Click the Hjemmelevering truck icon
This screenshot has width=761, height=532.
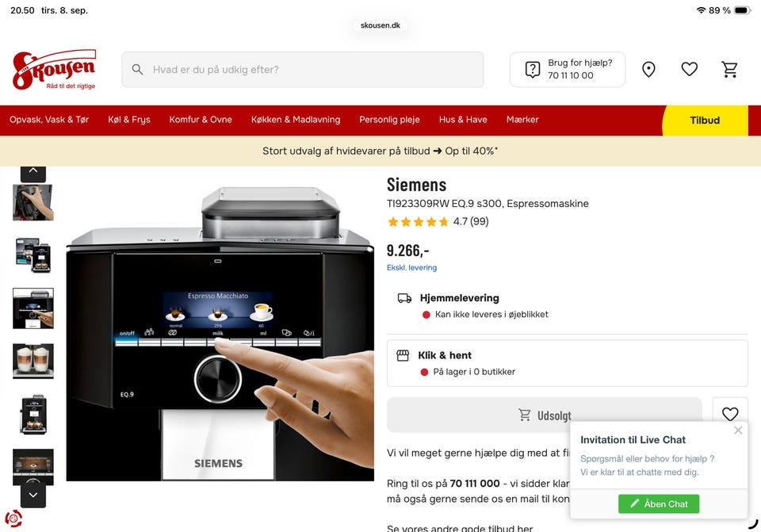[x=404, y=298]
